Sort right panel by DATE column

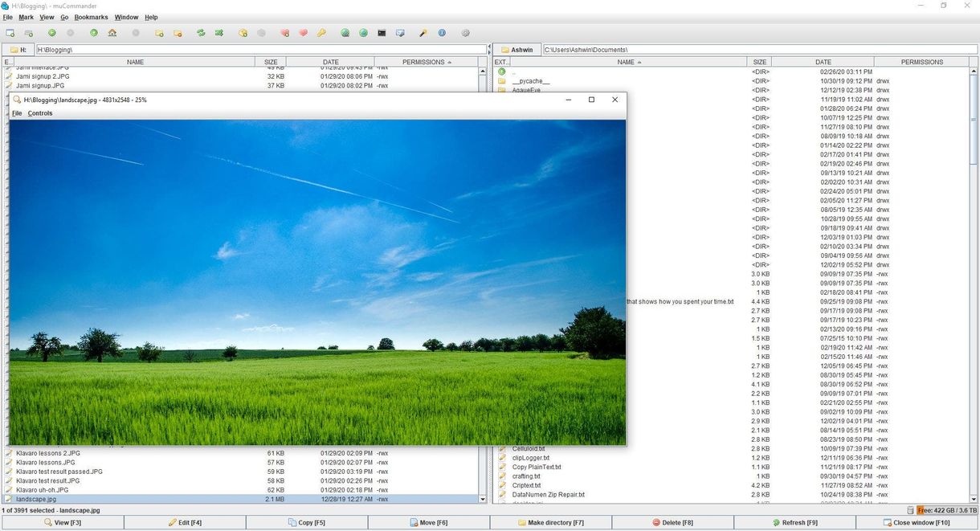point(823,62)
